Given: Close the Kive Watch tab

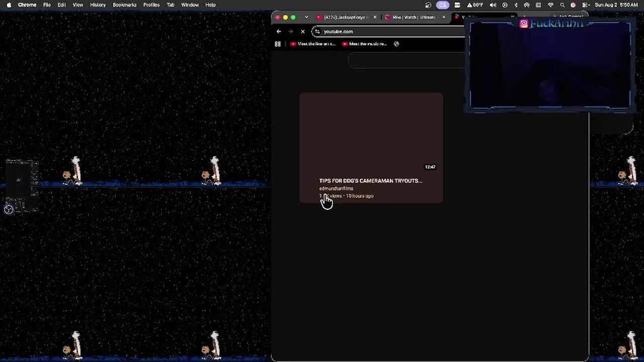Looking at the screenshot, I should pos(443,18).
